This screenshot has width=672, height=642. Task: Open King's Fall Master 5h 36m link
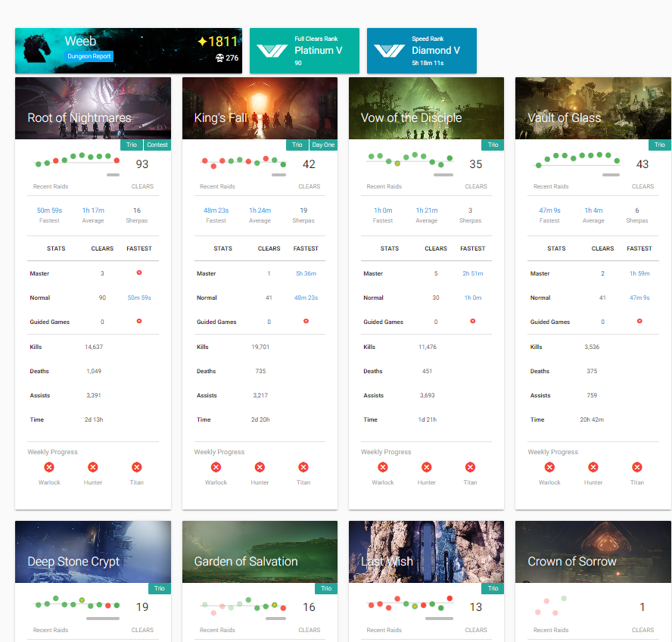tap(306, 273)
